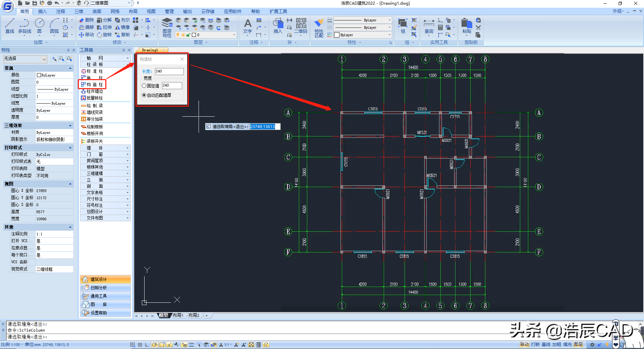The height and width of the screenshot is (349, 644).
Task: Toggle 联动 in the status bar
Action: click(x=525, y=345)
